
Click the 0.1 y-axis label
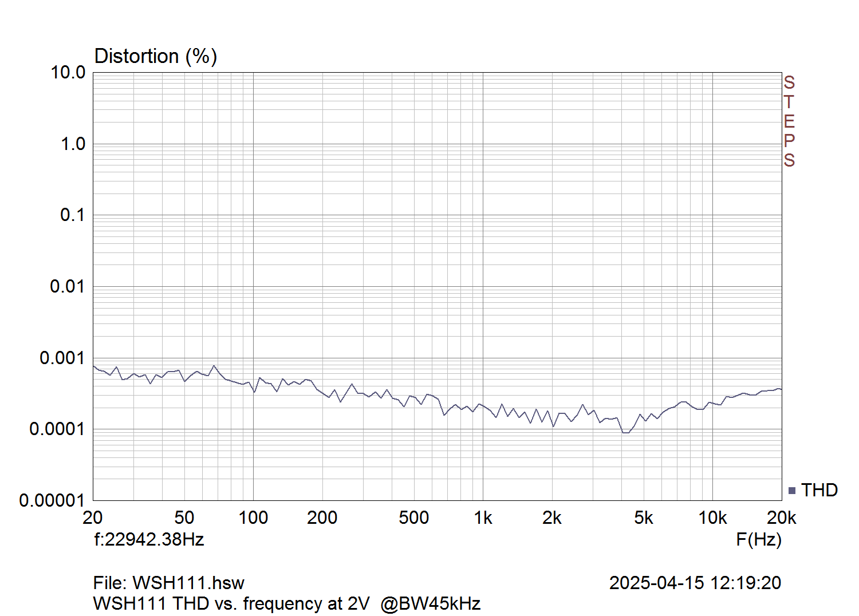72,215
